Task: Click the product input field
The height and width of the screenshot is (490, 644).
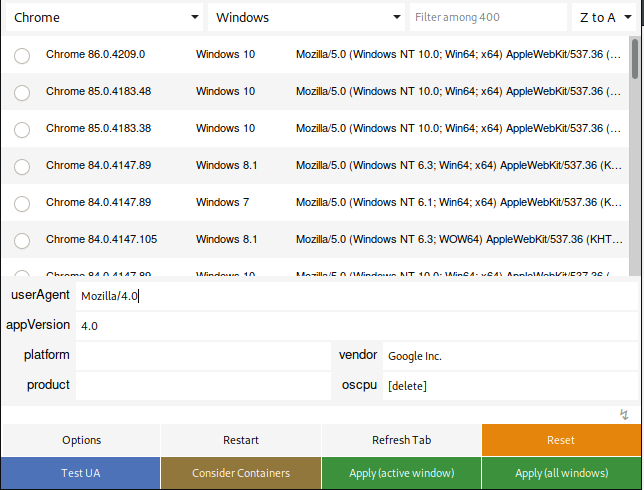Action: point(203,386)
